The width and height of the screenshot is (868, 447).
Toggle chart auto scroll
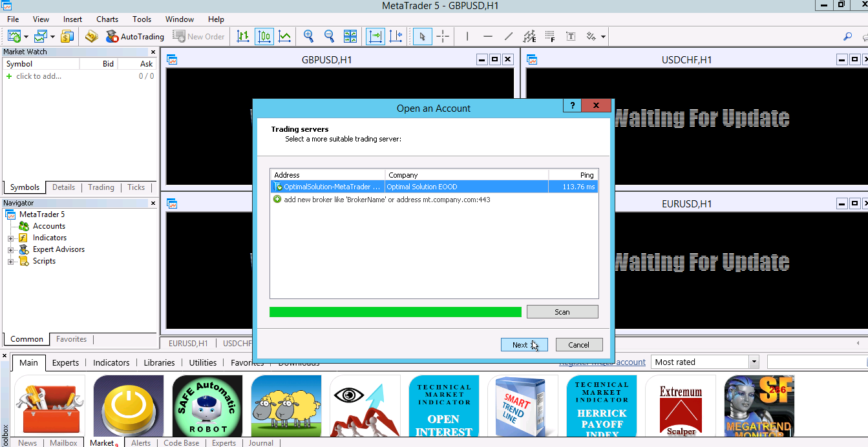point(375,37)
